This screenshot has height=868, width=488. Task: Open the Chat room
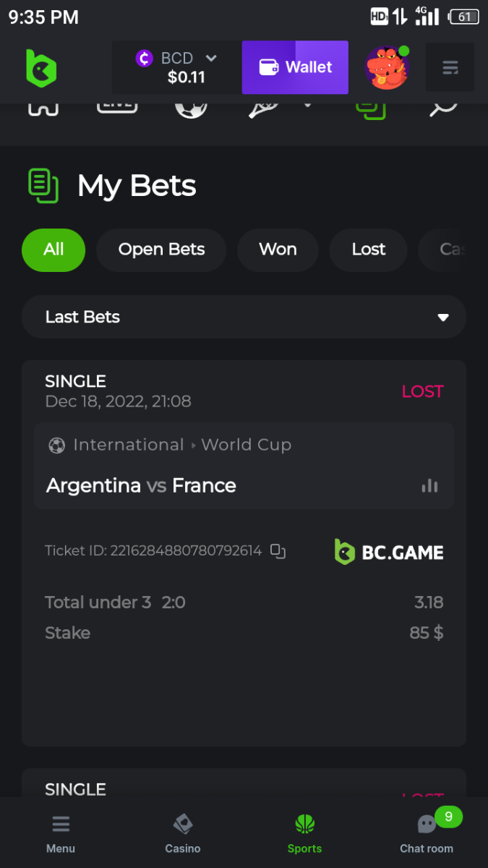[427, 833]
